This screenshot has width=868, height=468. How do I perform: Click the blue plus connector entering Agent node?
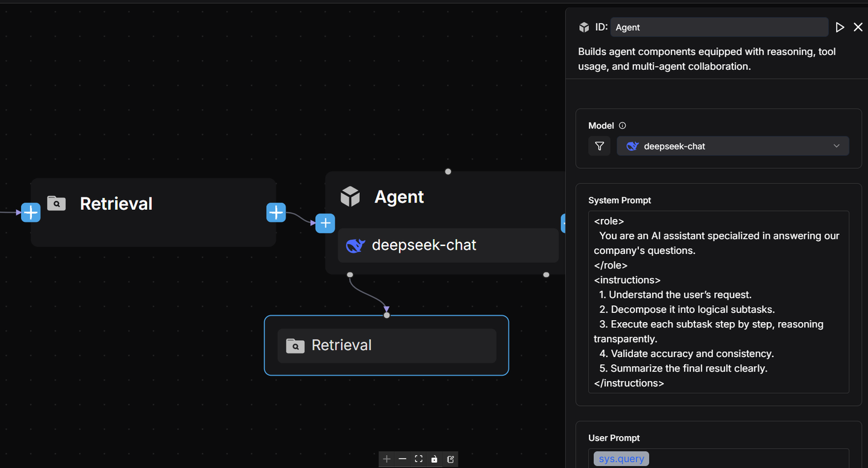coord(325,223)
